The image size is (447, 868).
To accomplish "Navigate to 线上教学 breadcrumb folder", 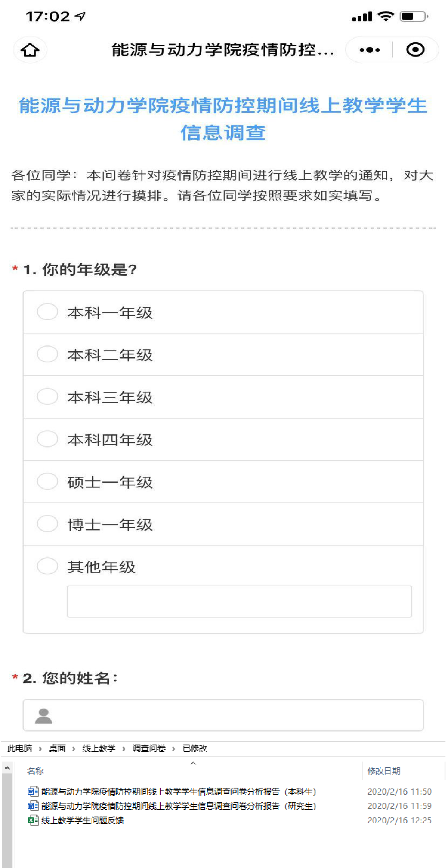I will pos(99,749).
